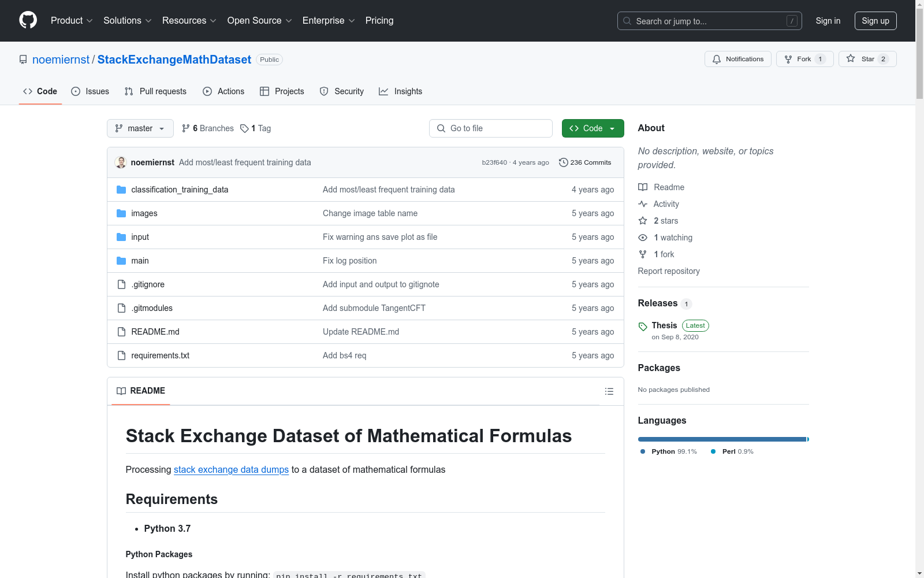Image resolution: width=924 pixels, height=578 pixels.
Task: Click the eye icon beside 1 watching
Action: (643, 238)
